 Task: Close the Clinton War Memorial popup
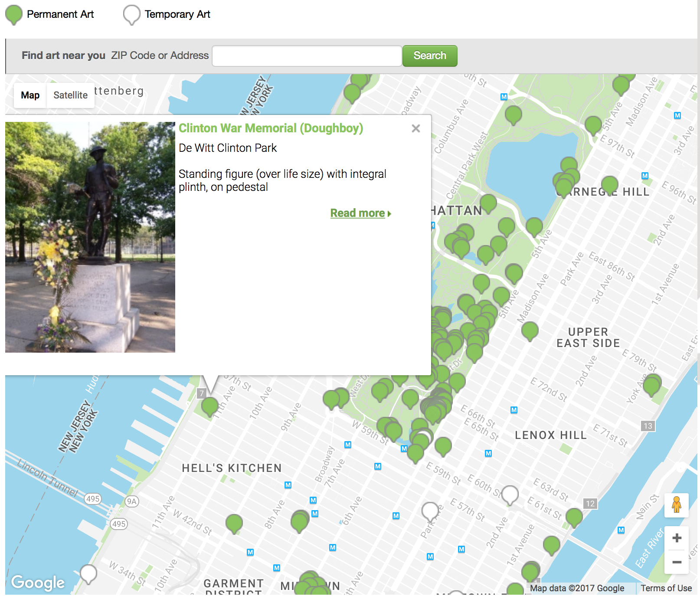point(415,128)
